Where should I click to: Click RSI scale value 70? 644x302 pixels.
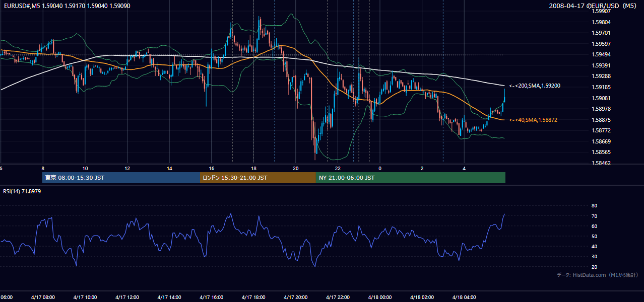594,216
